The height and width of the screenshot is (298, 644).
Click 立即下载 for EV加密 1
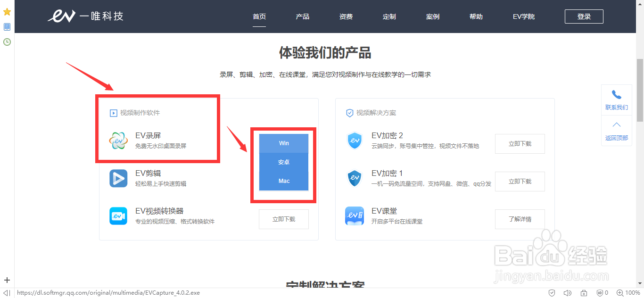(520, 182)
